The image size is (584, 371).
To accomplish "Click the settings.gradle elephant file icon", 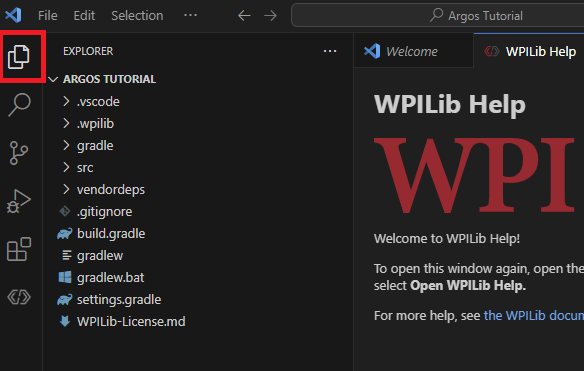I will tap(65, 299).
